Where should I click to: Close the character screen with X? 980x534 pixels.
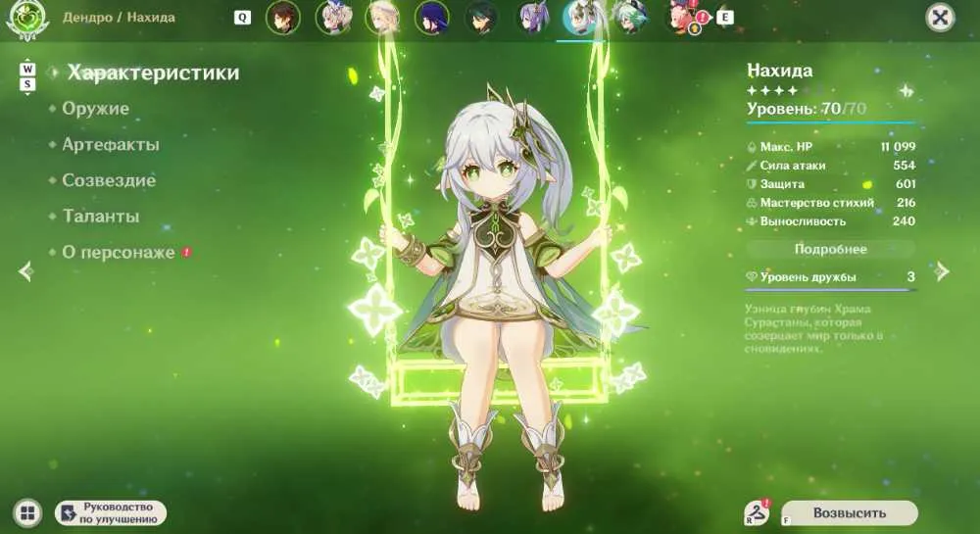click(x=940, y=18)
